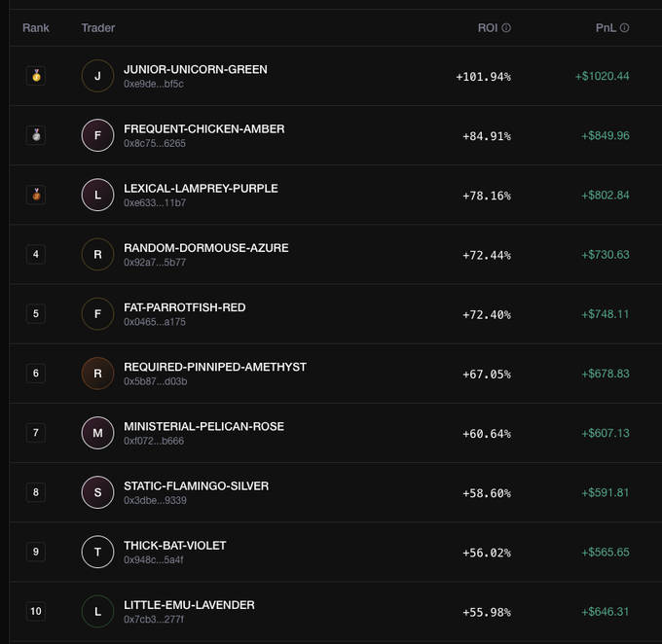The height and width of the screenshot is (644, 662).
Task: Click REQUIRED-PINNIPED-AMETHYST's R avatar
Action: tap(97, 373)
